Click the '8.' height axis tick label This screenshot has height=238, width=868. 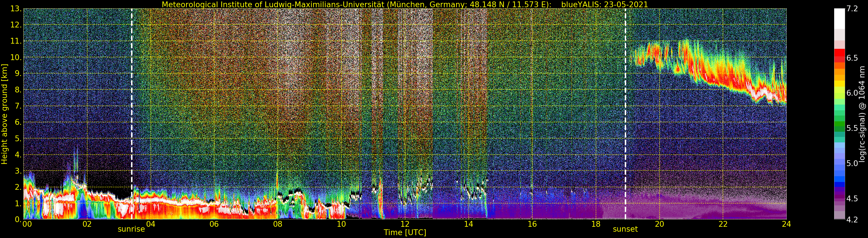click(x=18, y=90)
